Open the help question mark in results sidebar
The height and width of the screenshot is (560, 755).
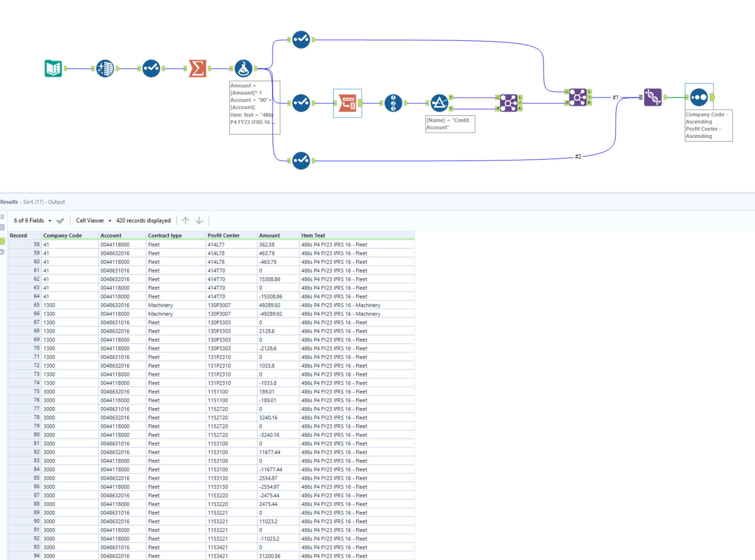click(x=3, y=251)
